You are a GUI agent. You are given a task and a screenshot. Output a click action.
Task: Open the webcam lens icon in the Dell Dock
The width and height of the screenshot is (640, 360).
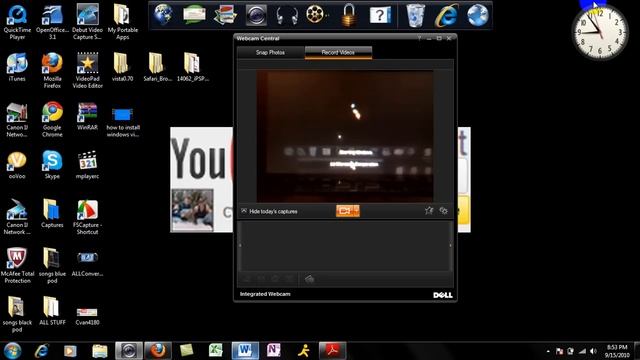[x=256, y=16]
